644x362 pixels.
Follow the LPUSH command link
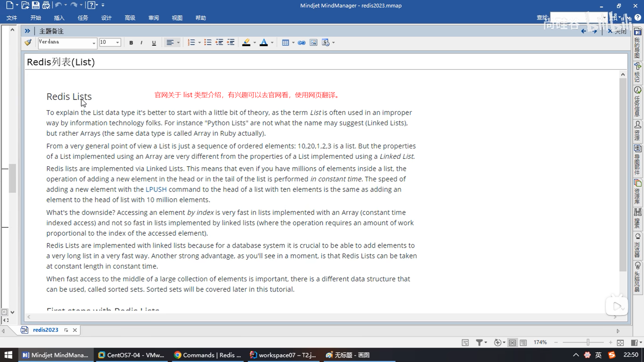[156, 189]
